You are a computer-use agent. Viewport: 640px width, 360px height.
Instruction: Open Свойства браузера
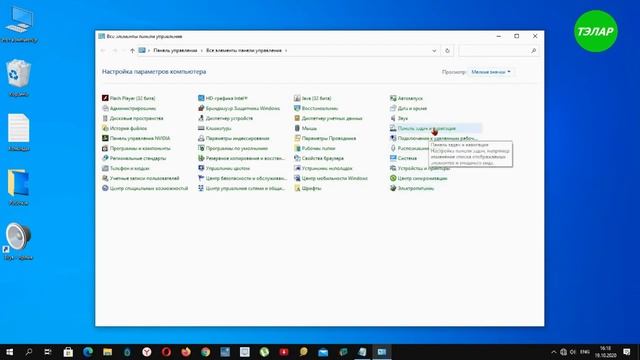tap(319, 158)
